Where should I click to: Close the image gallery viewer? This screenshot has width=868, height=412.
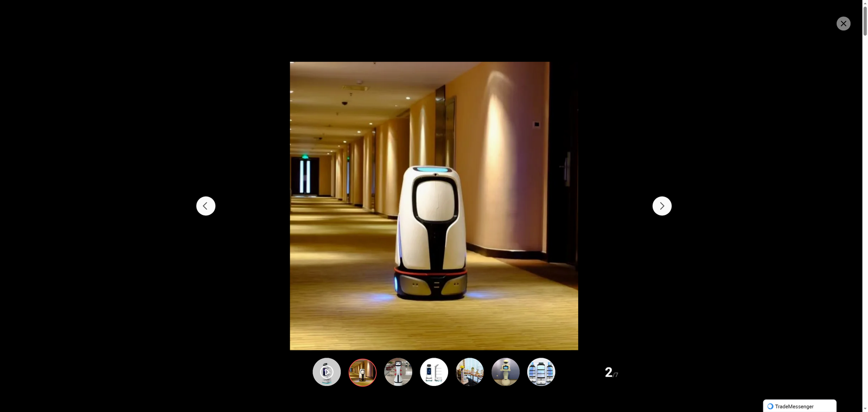click(x=843, y=23)
